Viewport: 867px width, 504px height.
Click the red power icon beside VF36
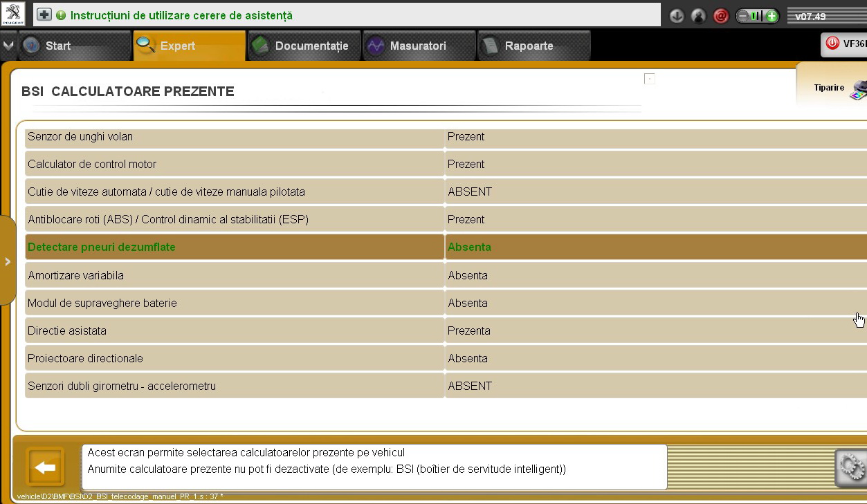[x=832, y=44]
